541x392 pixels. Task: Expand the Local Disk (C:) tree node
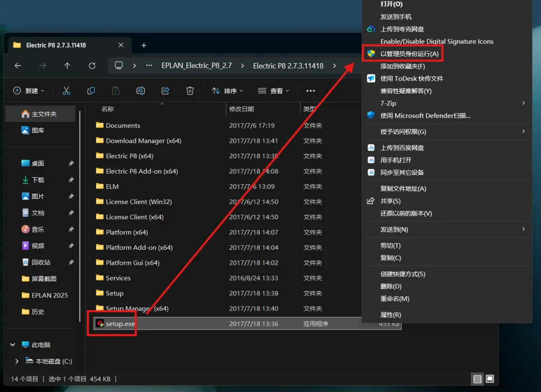17,361
